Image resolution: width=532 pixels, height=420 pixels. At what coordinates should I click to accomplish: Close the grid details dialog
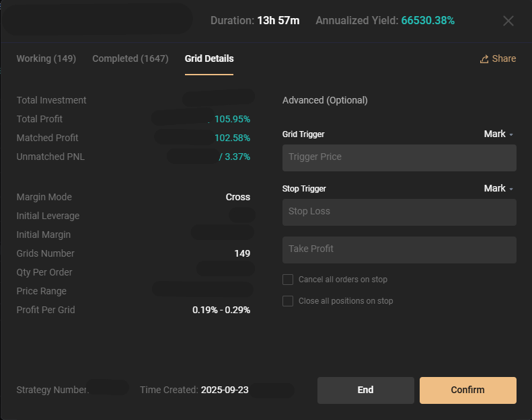[x=508, y=21]
